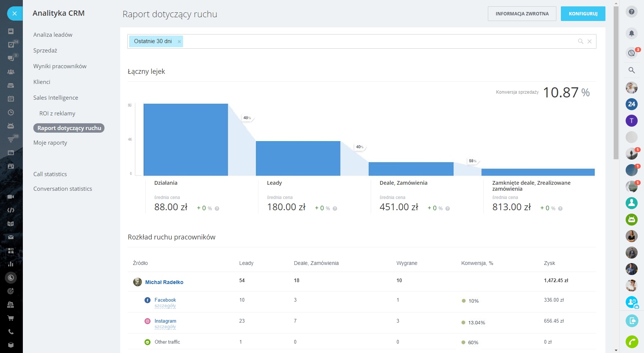Click the KONFIGURUJ button
Viewport: 644px width, 353px height.
[583, 14]
